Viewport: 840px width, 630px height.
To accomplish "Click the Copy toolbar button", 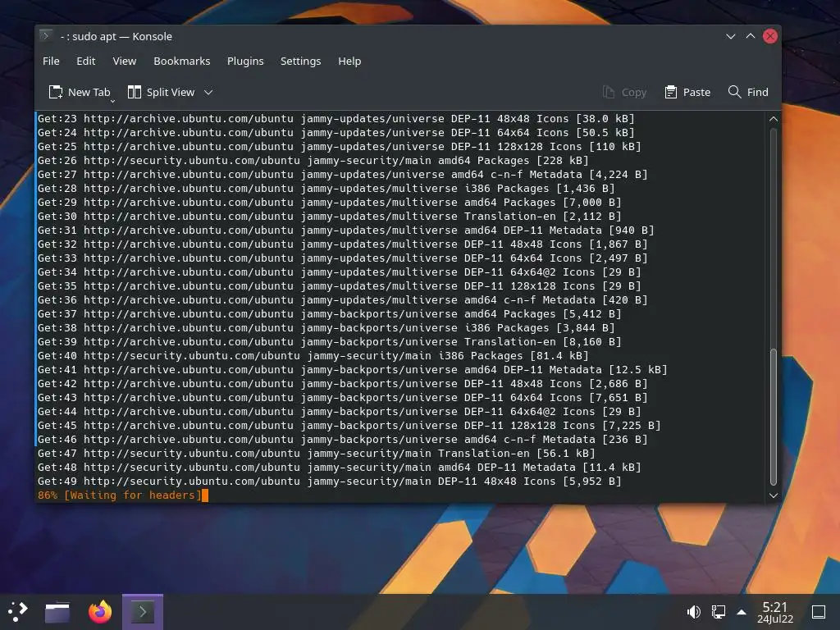I will (x=624, y=92).
